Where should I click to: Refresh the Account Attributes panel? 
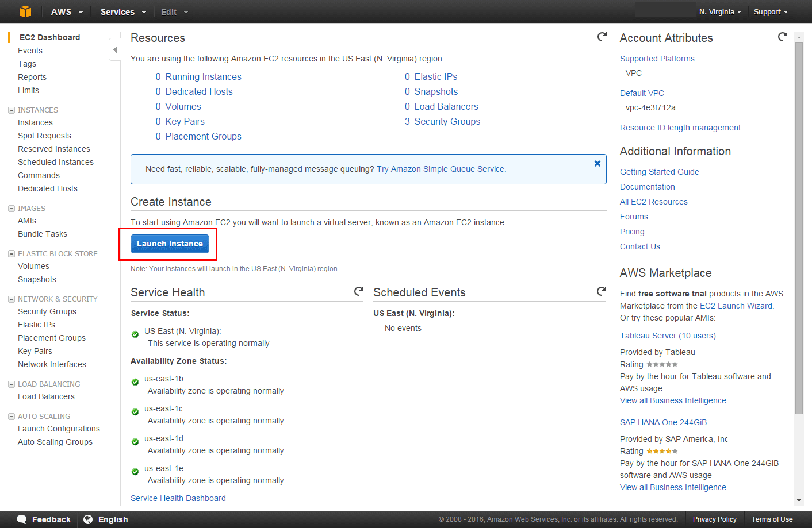point(783,37)
